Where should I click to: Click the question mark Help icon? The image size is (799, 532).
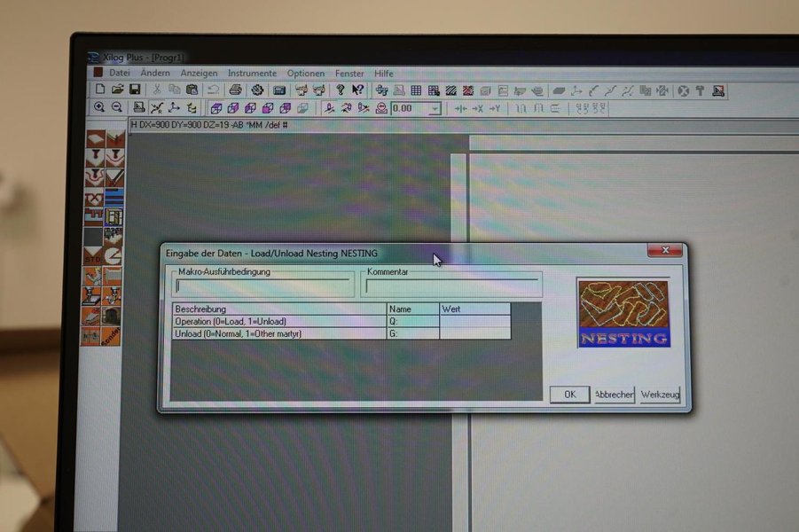coord(340,90)
